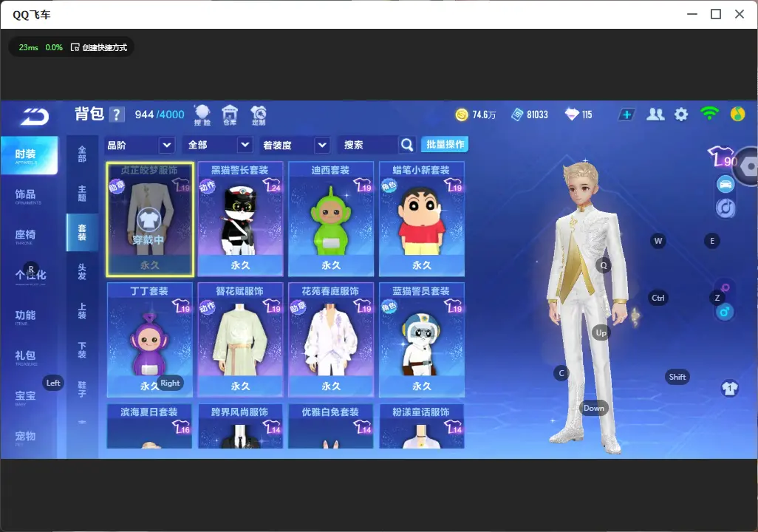The image size is (758, 532).
Task: Maximize the QQ飞车 window
Action: tap(716, 15)
